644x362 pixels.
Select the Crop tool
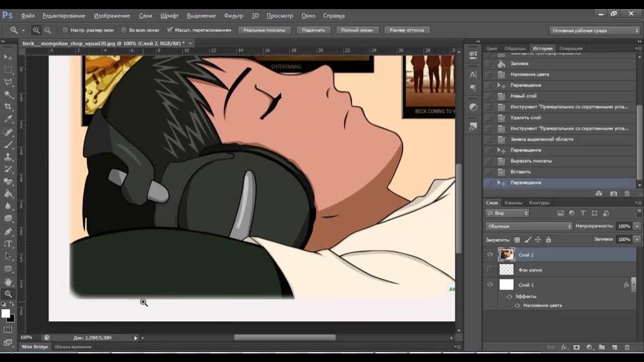point(8,107)
